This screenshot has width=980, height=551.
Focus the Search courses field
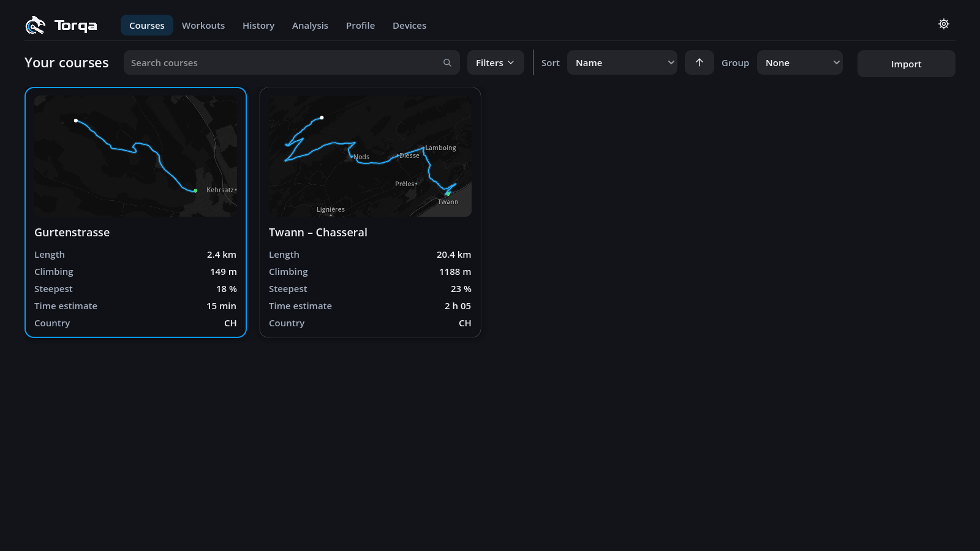click(292, 62)
